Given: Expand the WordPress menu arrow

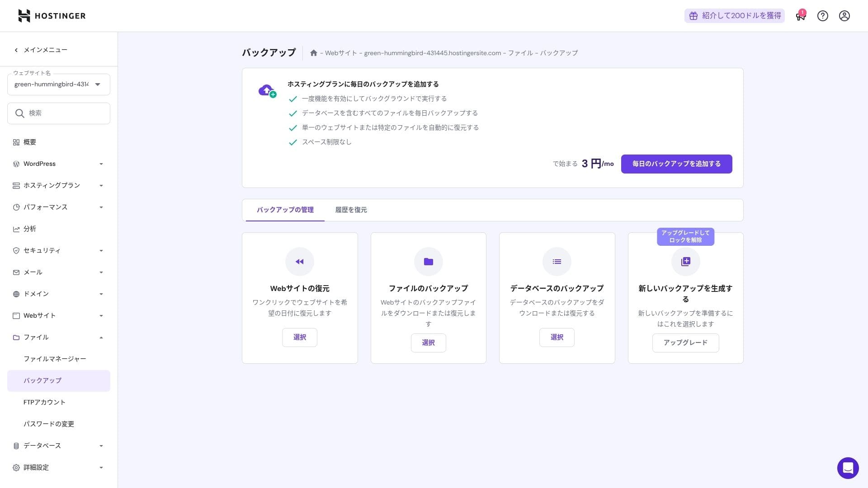Looking at the screenshot, I should pos(101,164).
